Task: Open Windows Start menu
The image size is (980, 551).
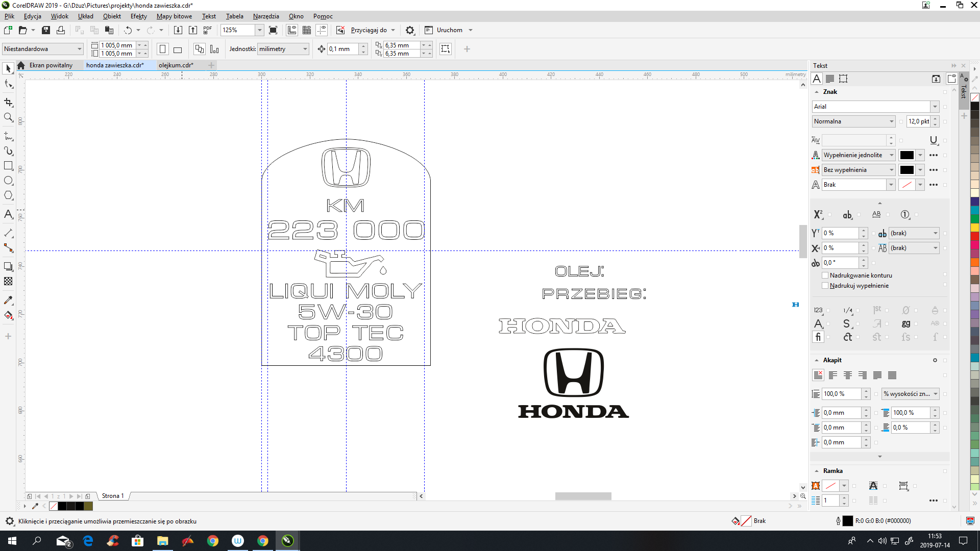Action: [12, 541]
